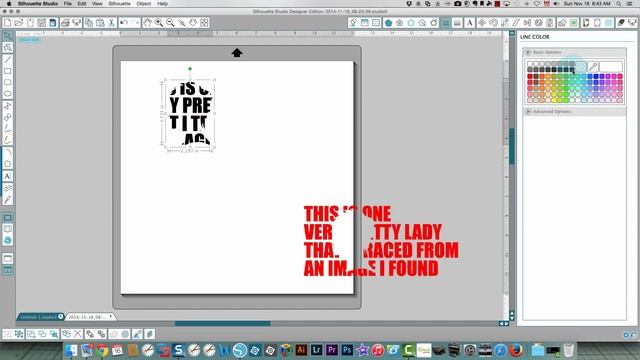Open the Line Color panel icon

446,23
